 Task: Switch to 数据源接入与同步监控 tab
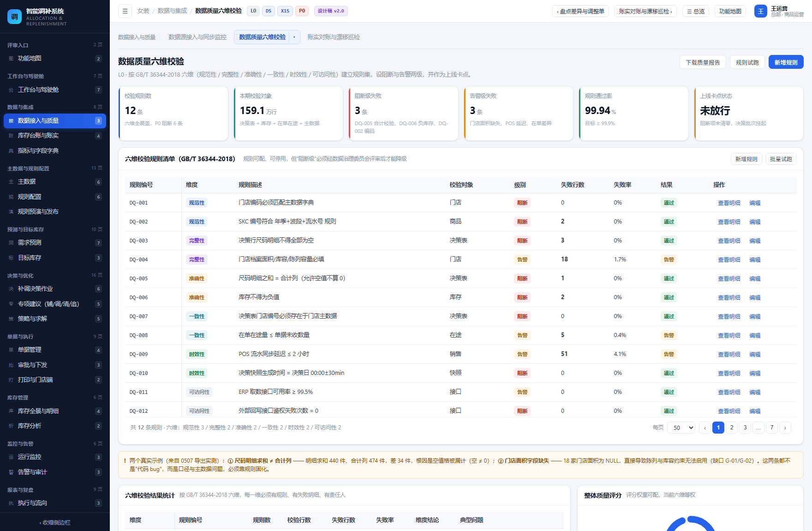click(x=197, y=37)
